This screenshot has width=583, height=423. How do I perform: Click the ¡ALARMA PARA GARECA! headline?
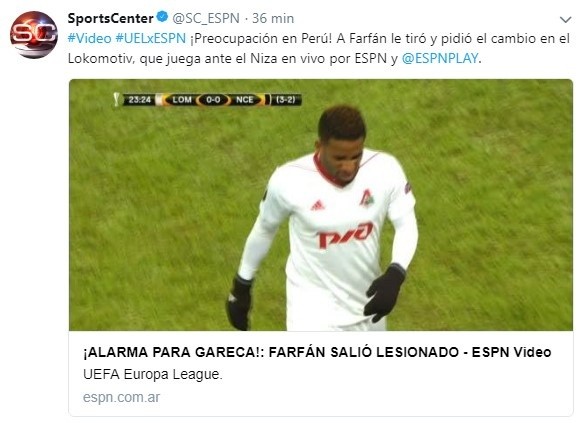[317, 352]
